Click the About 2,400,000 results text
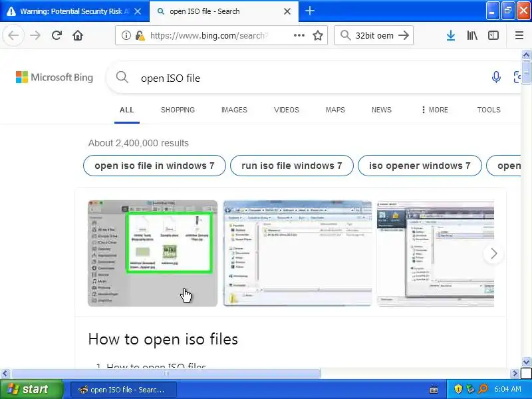This screenshot has width=532, height=399. click(x=138, y=143)
